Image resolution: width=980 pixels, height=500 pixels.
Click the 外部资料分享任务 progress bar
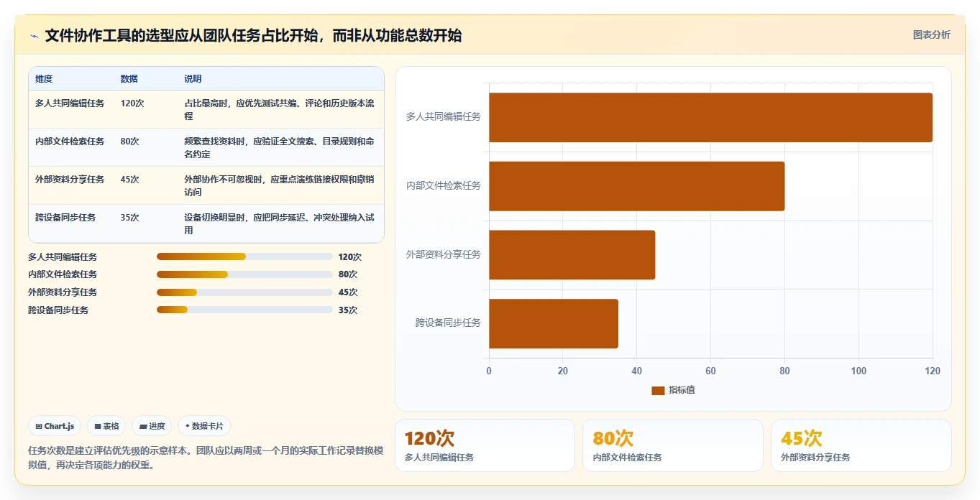pos(244,292)
